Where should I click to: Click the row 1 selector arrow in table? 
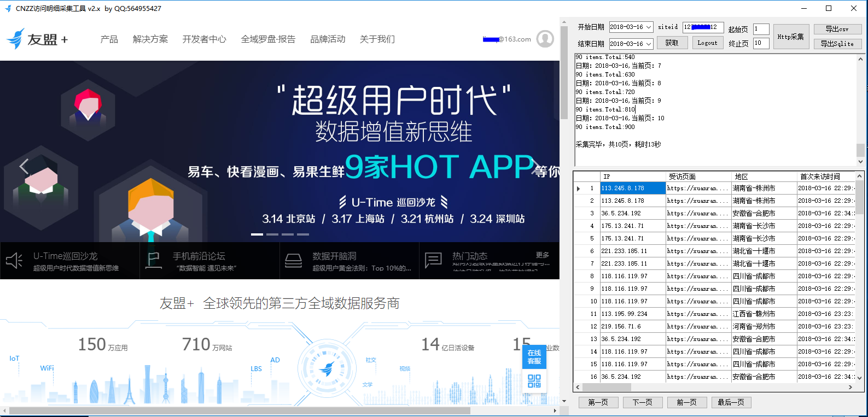click(579, 189)
